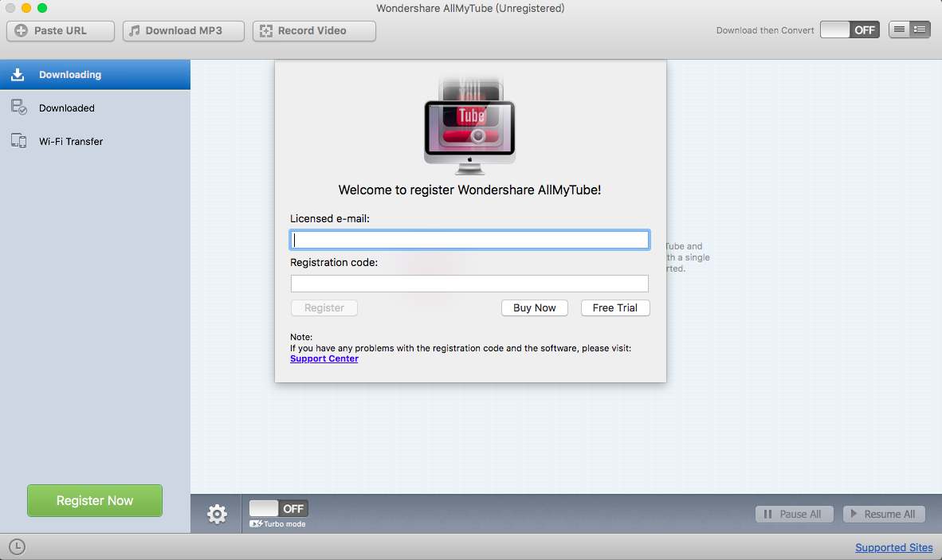Start the Free Trial
This screenshot has height=560, width=942.
coord(615,308)
